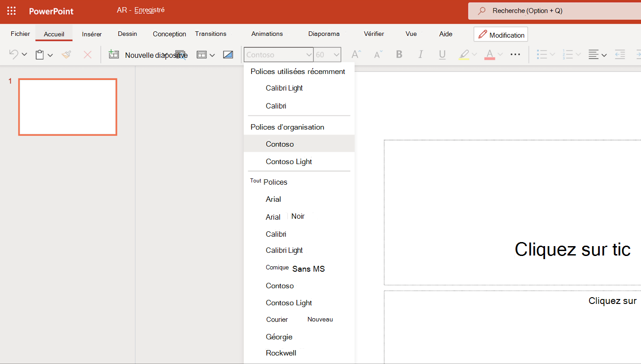Click the new slide icon
The width and height of the screenshot is (641, 364).
coord(114,55)
